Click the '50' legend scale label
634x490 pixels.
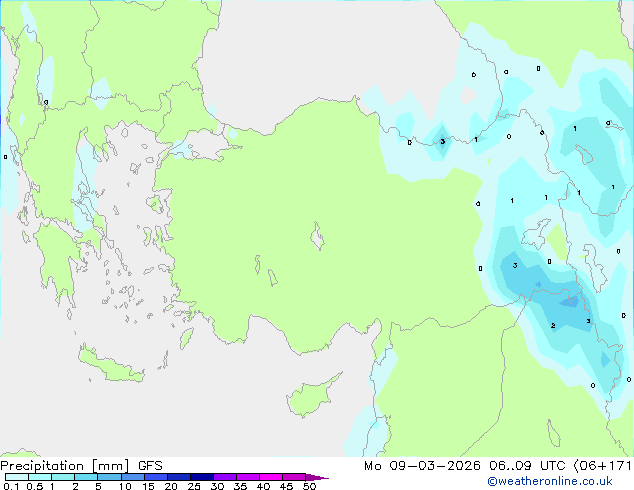point(309,486)
